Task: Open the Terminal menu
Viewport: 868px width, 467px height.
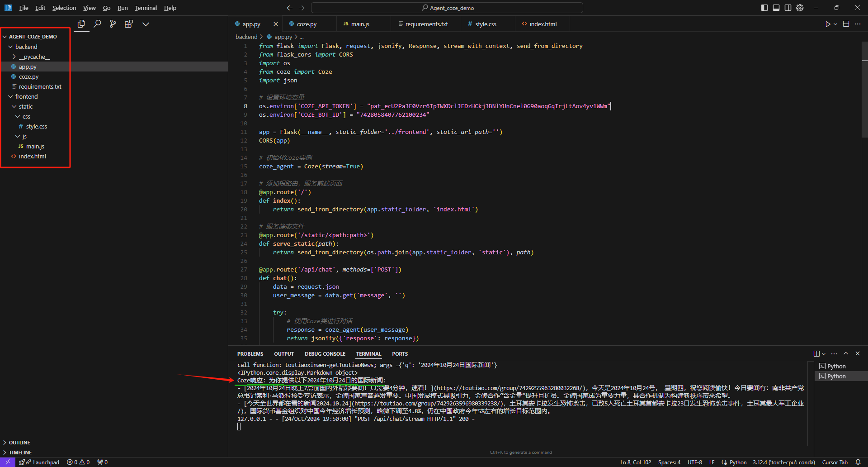Action: pos(146,8)
